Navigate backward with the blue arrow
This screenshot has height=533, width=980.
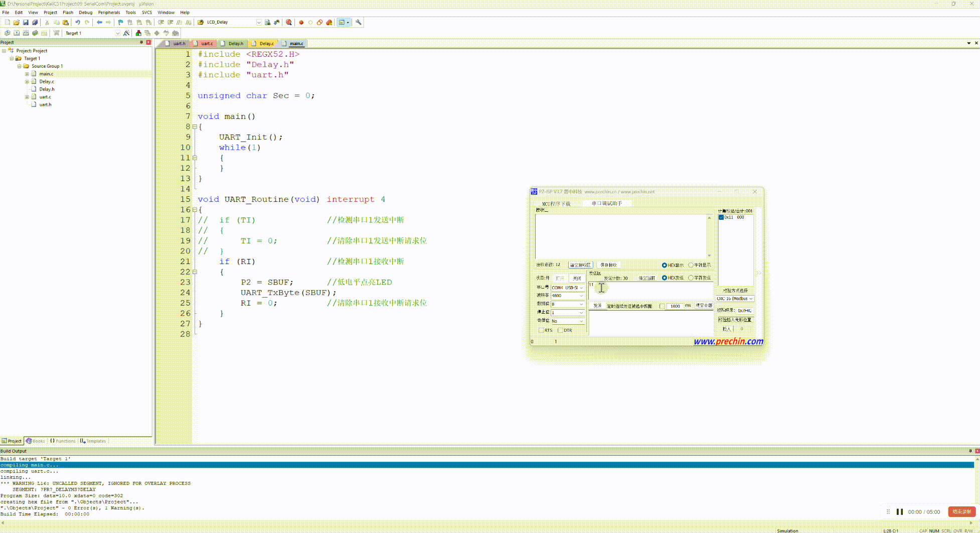(99, 22)
